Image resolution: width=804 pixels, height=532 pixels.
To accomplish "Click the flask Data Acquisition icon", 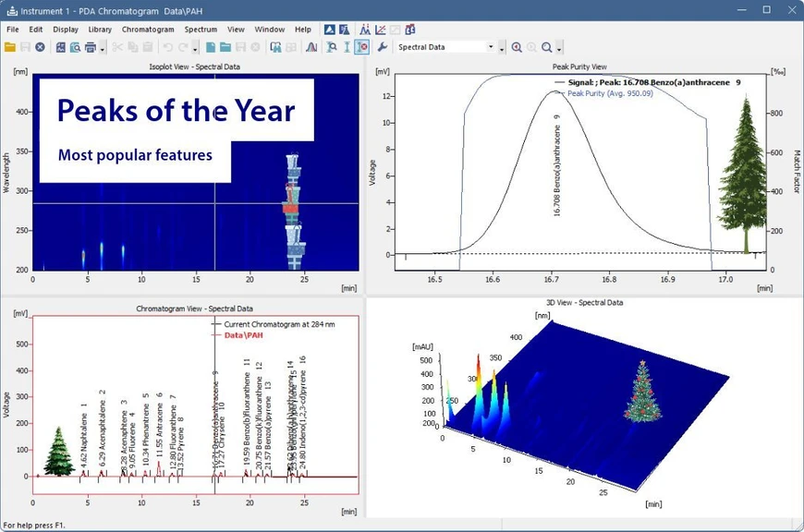I will click(344, 30).
